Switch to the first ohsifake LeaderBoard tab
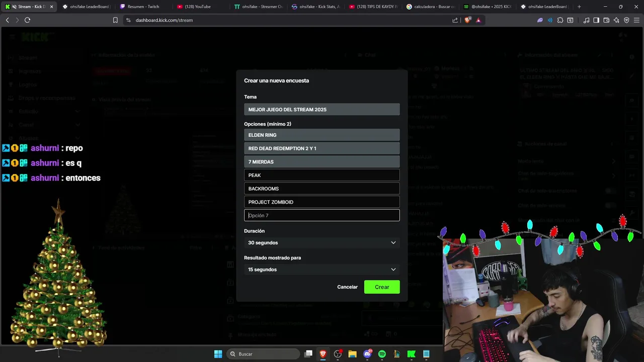 click(x=86, y=7)
